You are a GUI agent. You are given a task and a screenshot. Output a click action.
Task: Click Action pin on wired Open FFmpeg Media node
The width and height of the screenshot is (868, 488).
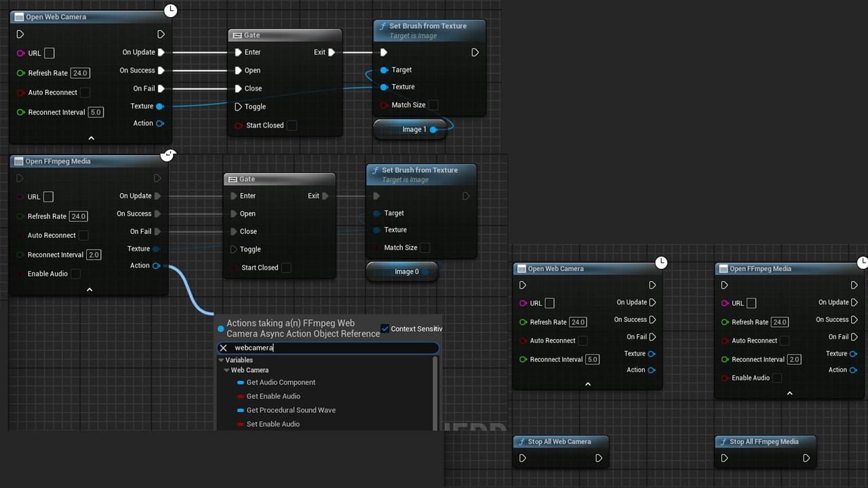pyautogui.click(x=157, y=266)
